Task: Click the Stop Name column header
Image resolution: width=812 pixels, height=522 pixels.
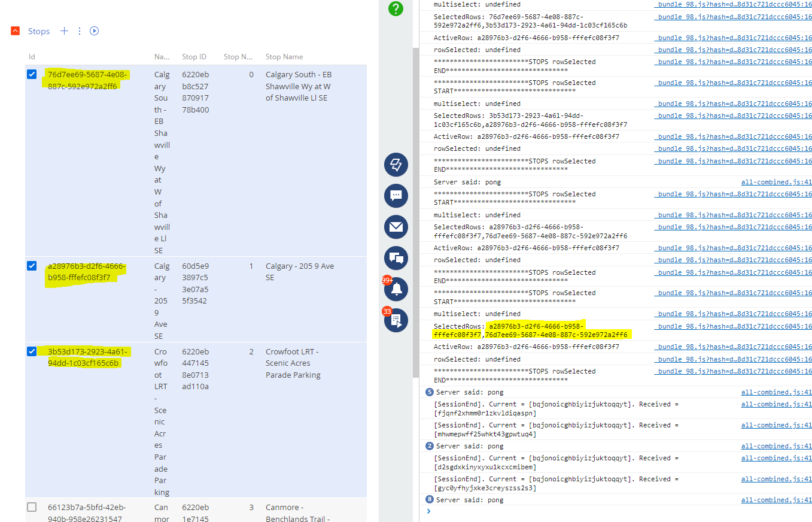Action: (x=284, y=57)
